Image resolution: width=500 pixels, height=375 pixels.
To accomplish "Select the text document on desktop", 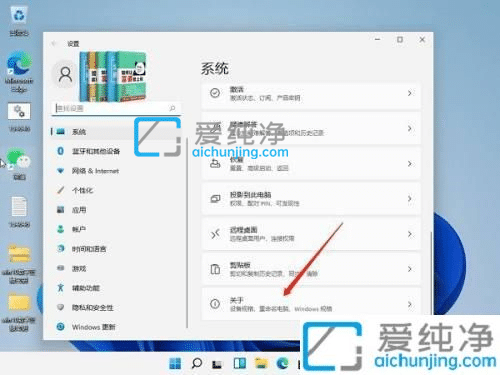I will (19, 212).
